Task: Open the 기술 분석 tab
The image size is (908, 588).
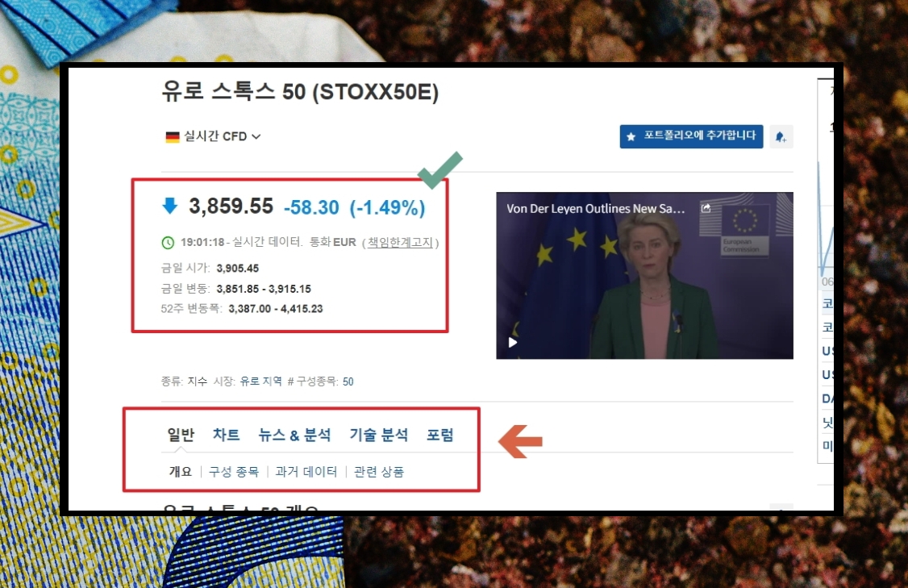Action: [x=379, y=435]
